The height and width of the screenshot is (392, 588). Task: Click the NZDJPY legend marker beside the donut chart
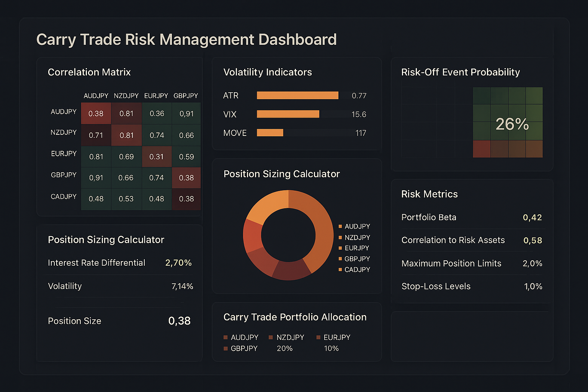click(340, 238)
